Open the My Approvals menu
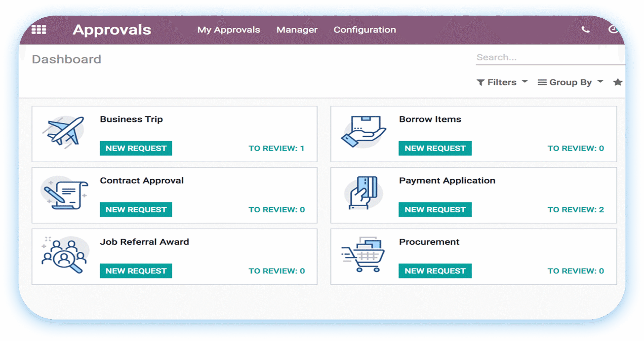 point(228,30)
